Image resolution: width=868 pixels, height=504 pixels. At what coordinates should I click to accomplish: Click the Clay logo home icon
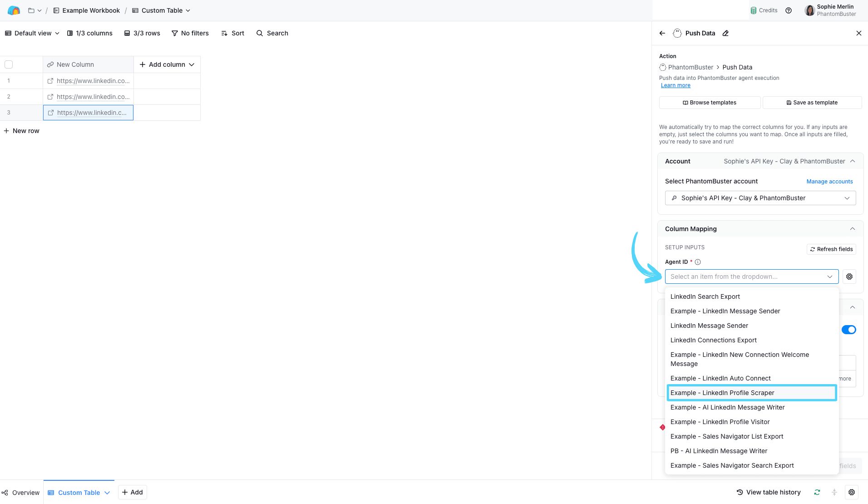[14, 10]
